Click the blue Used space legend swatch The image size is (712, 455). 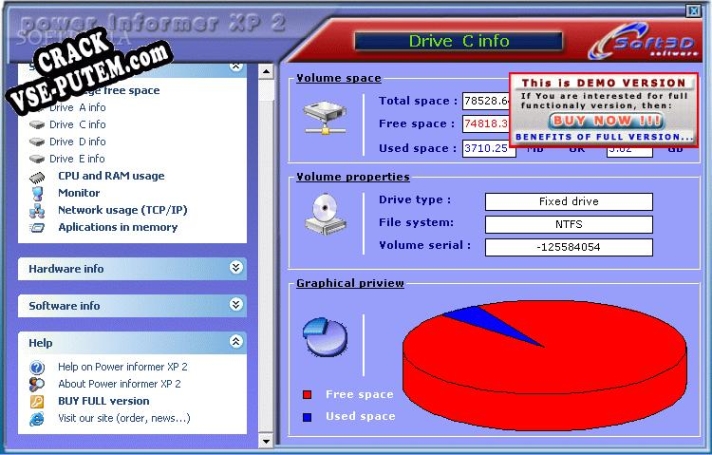[x=307, y=417]
